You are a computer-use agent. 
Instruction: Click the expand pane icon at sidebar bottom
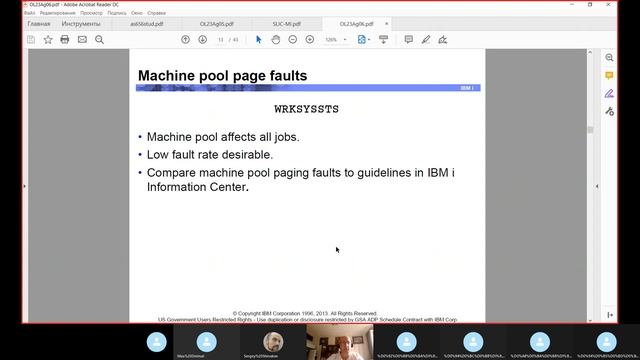[610, 315]
